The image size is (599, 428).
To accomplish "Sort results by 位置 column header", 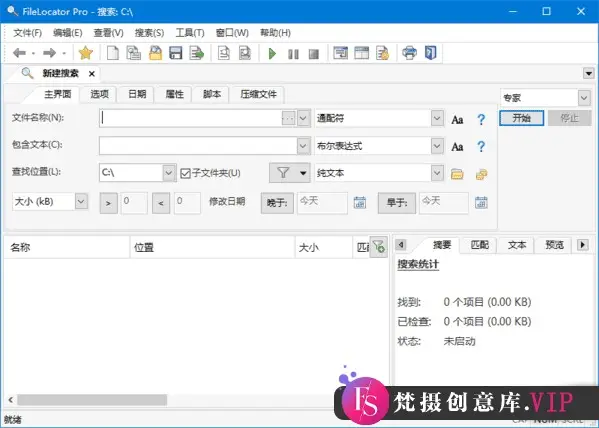I will (x=212, y=247).
